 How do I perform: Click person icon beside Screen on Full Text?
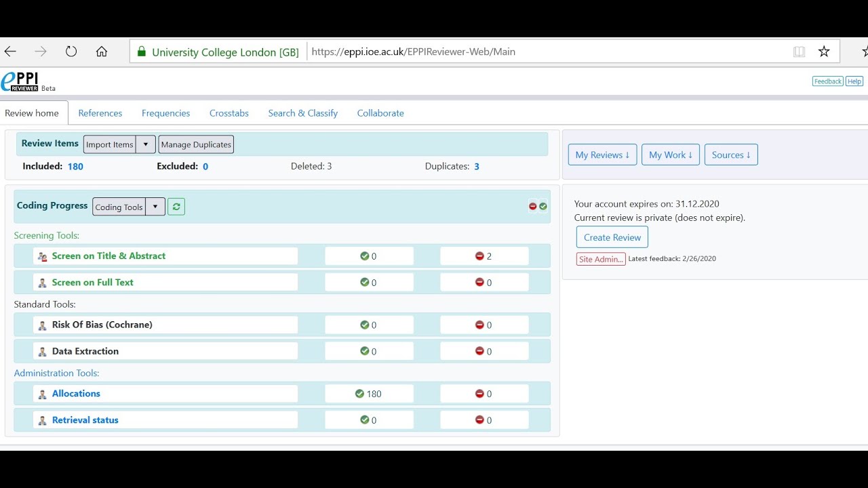coord(43,283)
